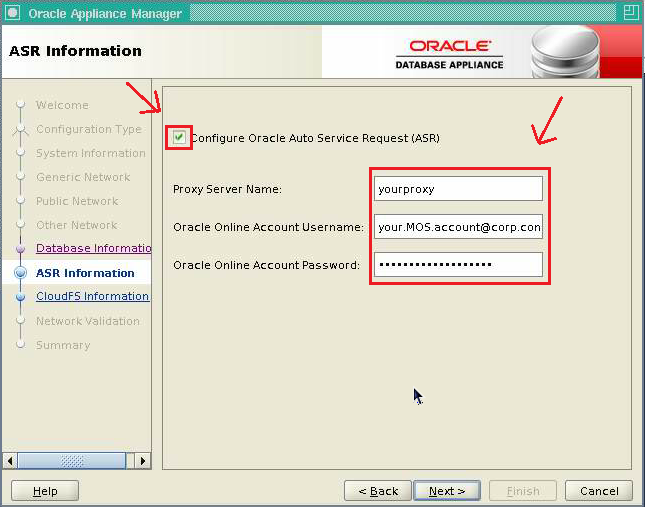Toggle Configure Oracle Auto Service Request checkbox
The image size is (645, 507).
[x=179, y=137]
